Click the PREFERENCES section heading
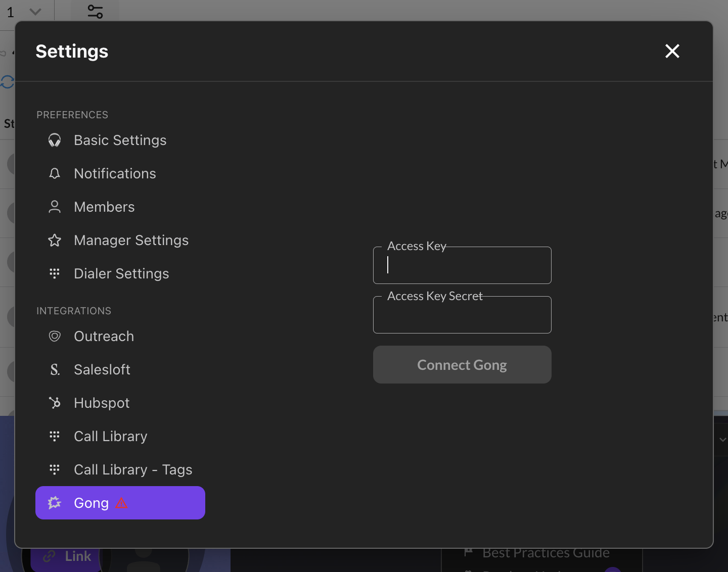This screenshot has width=728, height=572. 72,115
